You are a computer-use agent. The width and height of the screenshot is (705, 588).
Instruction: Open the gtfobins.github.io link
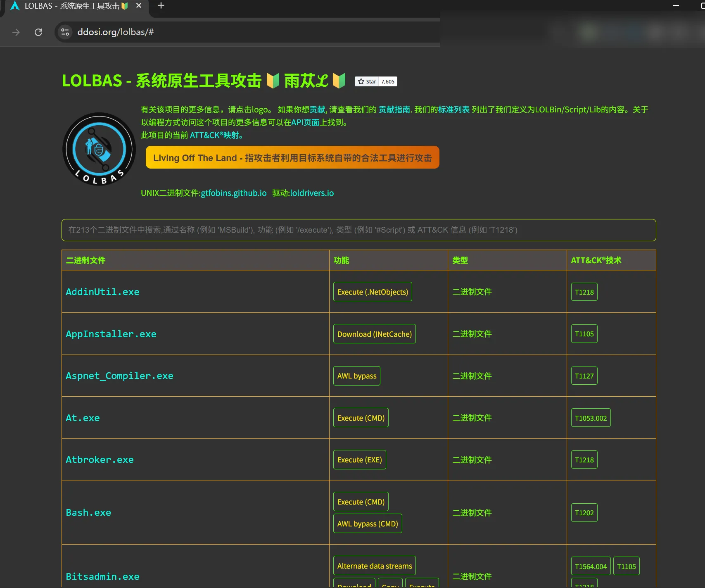[x=233, y=193]
